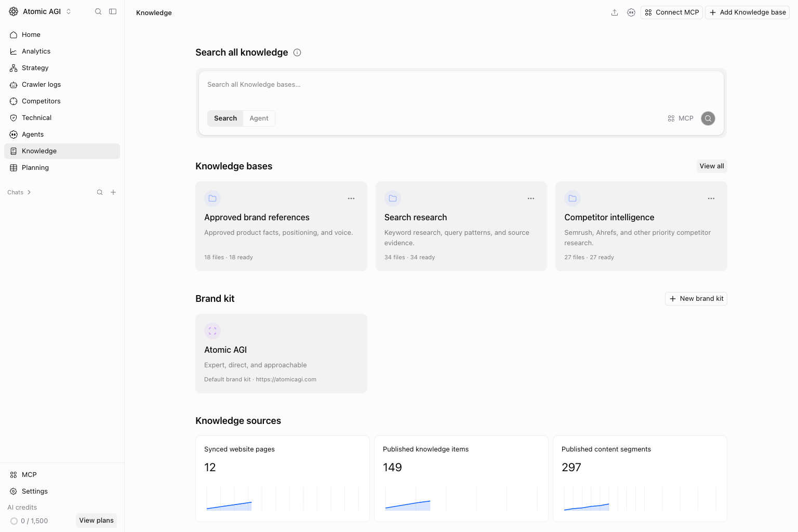Screen dimensions: 798x532
Task: Toggle MCP option in search box
Action: tap(681, 118)
